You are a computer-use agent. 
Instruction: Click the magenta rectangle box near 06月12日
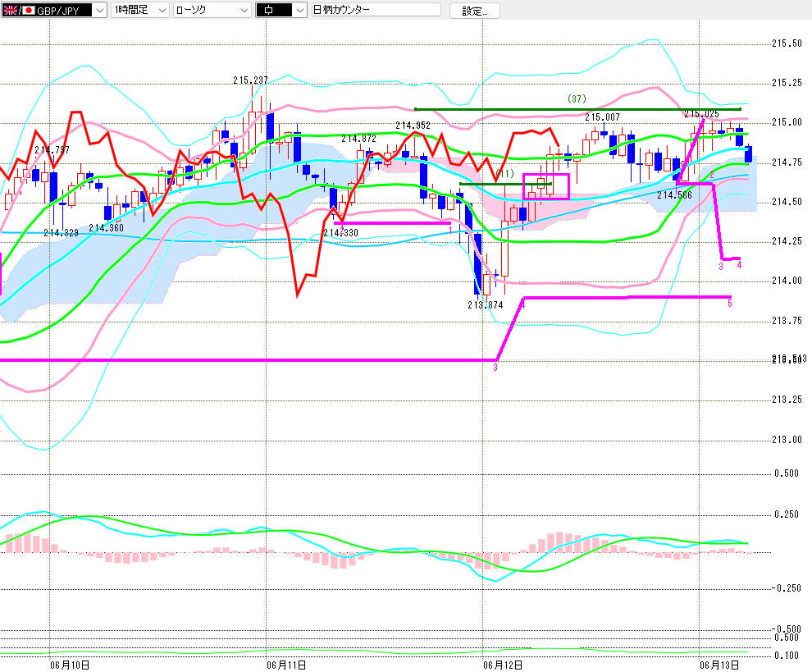(x=546, y=186)
